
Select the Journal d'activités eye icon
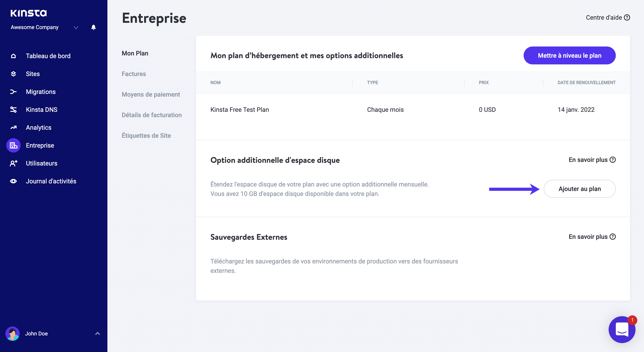13,181
